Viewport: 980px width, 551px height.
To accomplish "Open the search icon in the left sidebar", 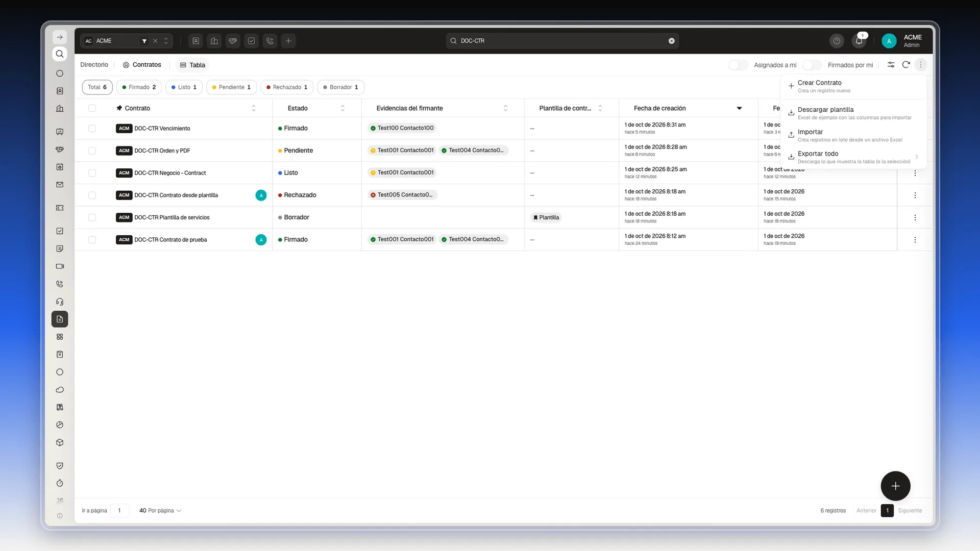I will coord(60,54).
